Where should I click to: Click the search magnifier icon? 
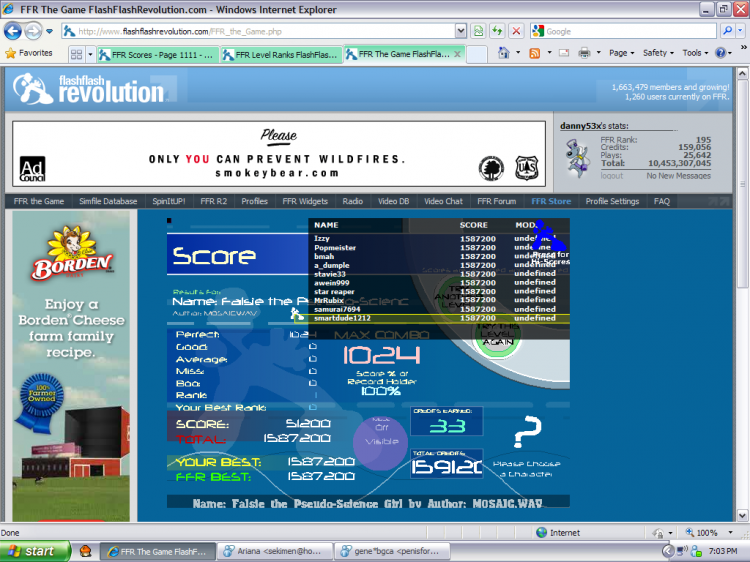click(728, 31)
